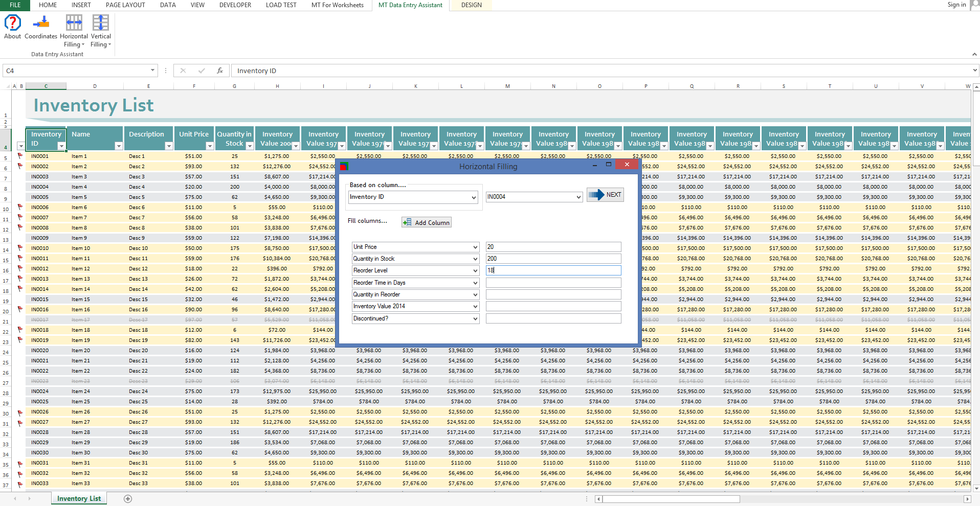The width and height of the screenshot is (980, 506).
Task: Switch to the DEVELOPER ribbon tab
Action: pyautogui.click(x=235, y=5)
